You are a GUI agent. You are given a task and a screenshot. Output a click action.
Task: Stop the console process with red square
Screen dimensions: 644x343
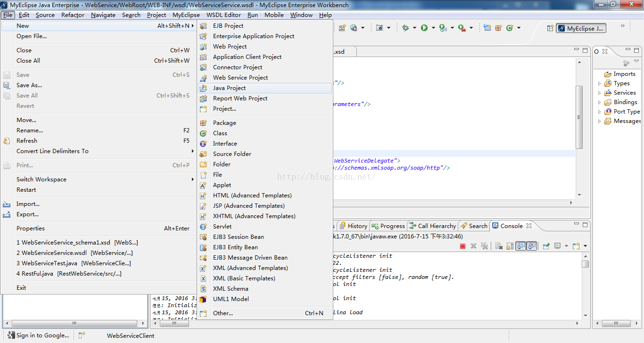(x=462, y=246)
